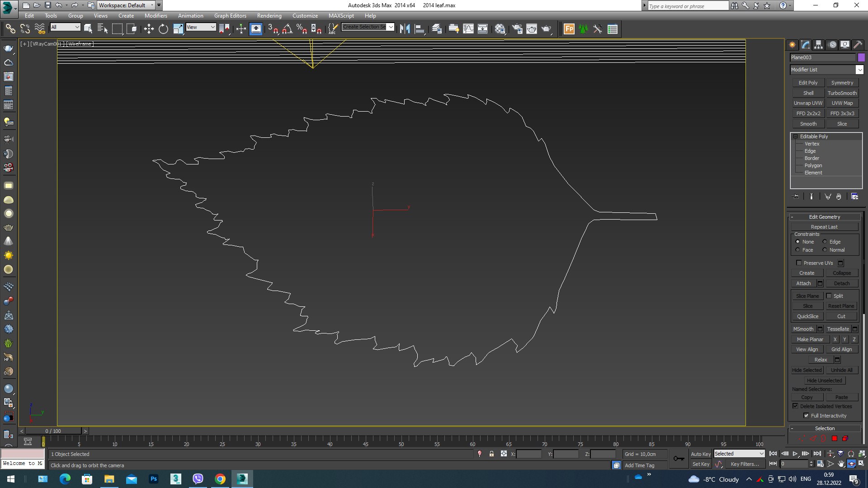Click the TurboSmooth modifier button
The width and height of the screenshot is (868, 488).
pos(842,93)
